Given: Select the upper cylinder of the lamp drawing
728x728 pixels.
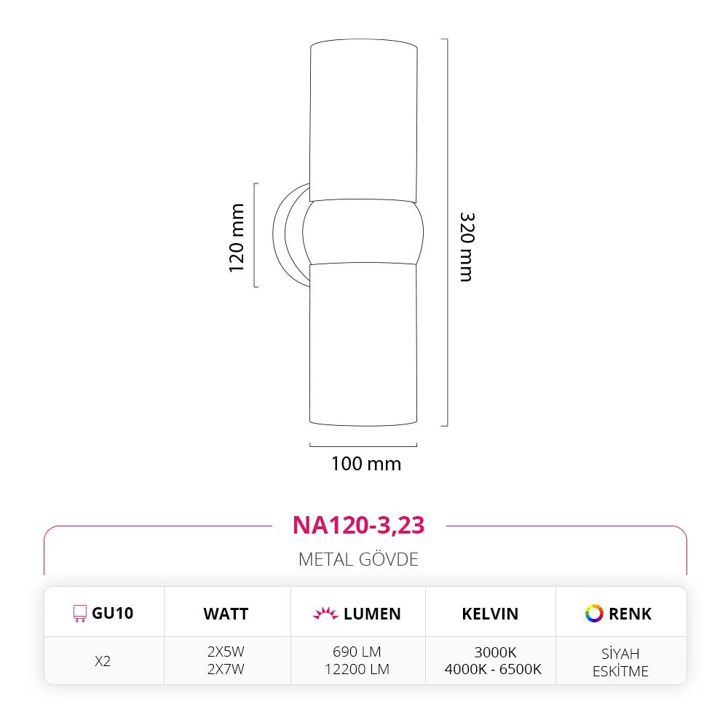Looking at the screenshot, I should point(363,120).
